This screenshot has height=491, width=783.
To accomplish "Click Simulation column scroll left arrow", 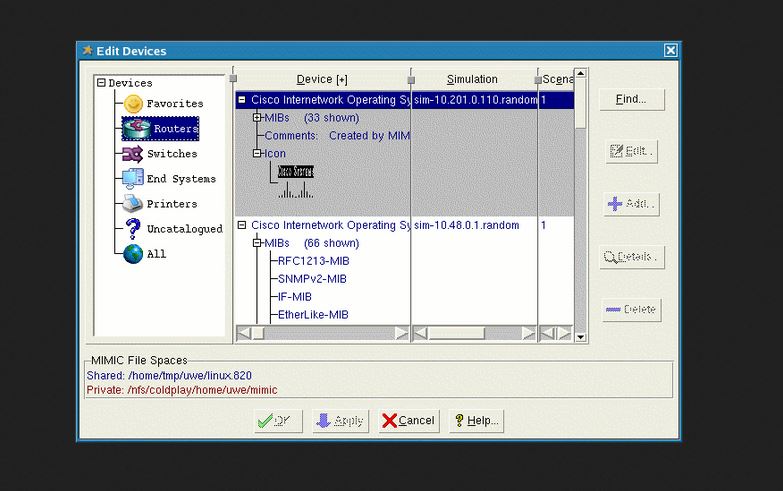I will [420, 333].
